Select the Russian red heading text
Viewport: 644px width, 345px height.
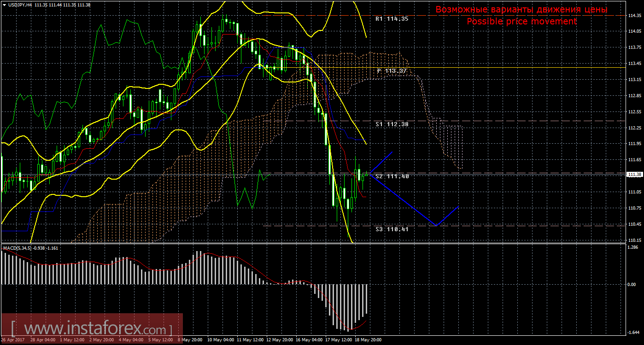click(x=521, y=10)
